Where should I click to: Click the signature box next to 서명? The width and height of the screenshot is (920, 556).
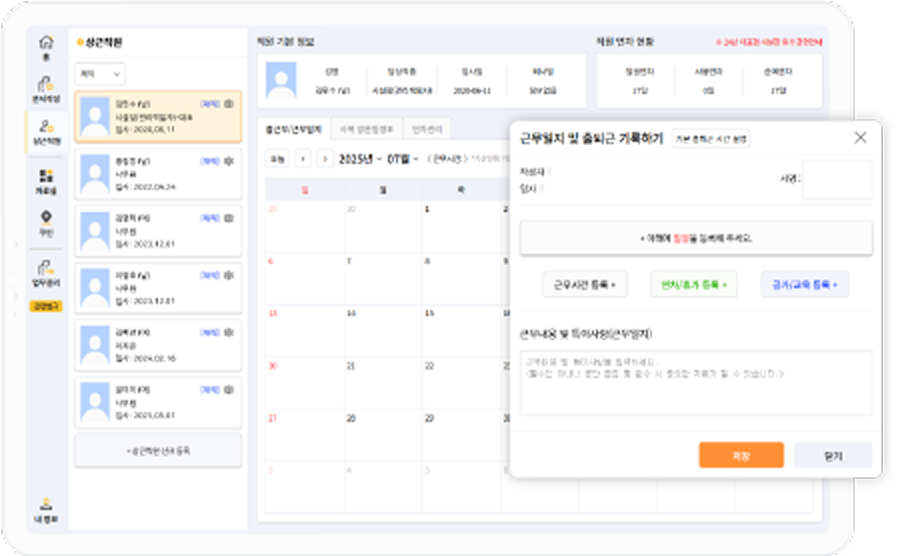pos(837,181)
